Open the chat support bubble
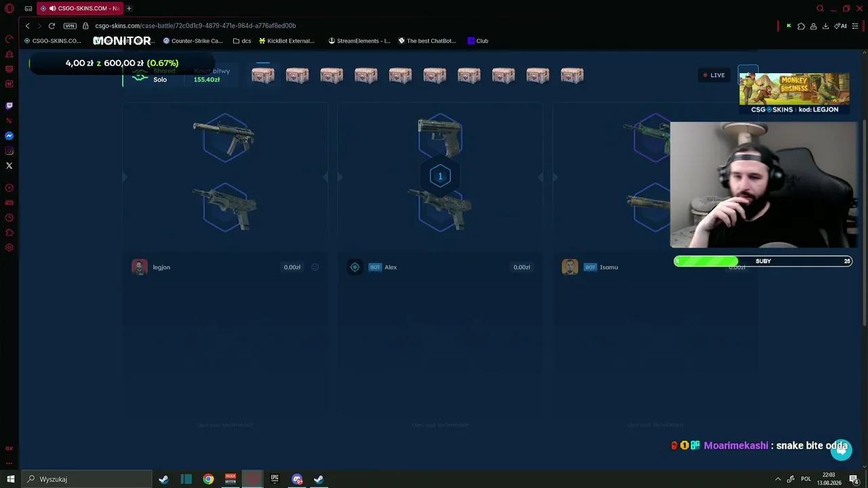Viewport: 868px width, 488px height. click(x=841, y=450)
